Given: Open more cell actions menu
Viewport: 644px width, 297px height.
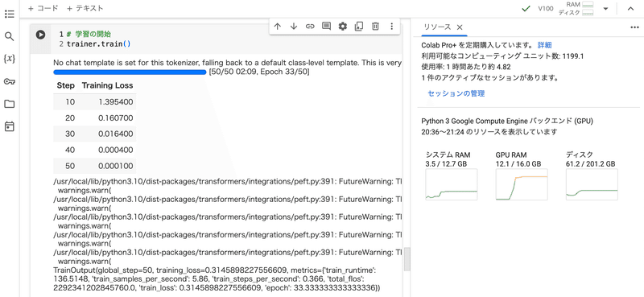Looking at the screenshot, I should click(392, 27).
